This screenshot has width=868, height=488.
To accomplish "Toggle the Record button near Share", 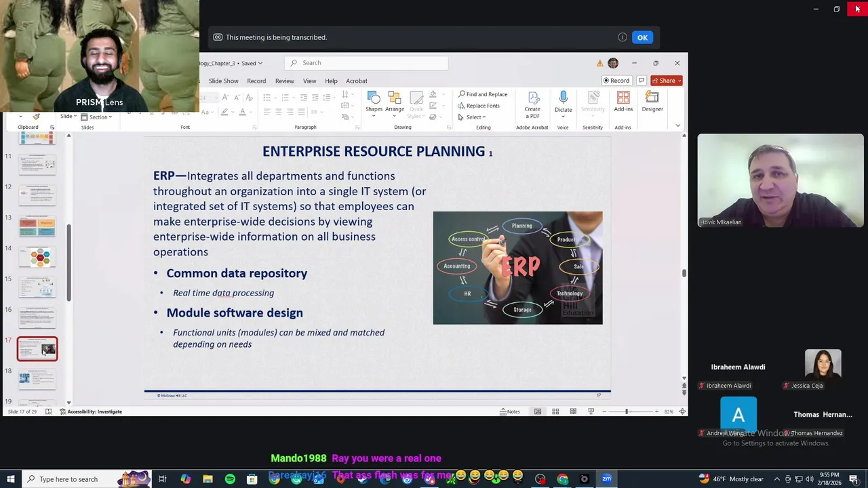I will click(x=616, y=81).
